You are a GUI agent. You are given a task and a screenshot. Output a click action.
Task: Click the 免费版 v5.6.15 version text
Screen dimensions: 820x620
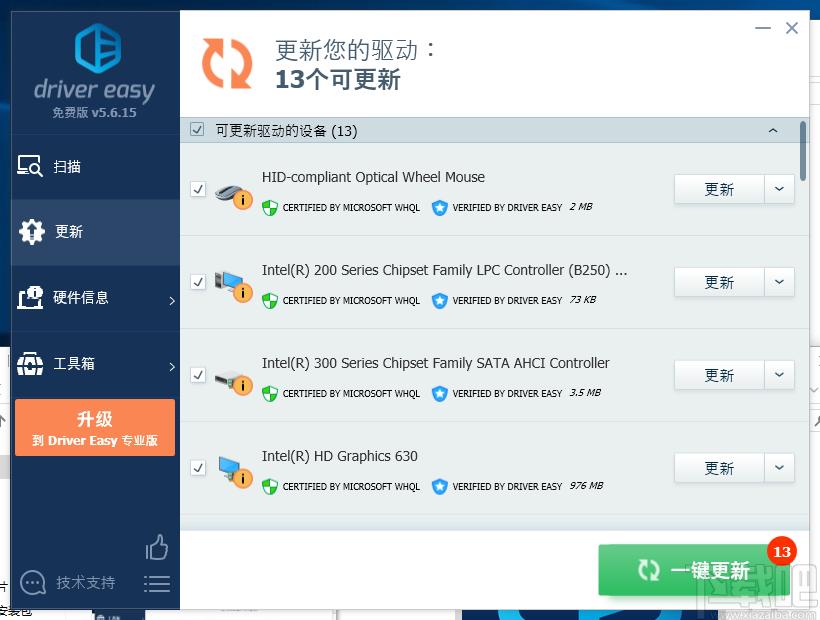point(94,112)
